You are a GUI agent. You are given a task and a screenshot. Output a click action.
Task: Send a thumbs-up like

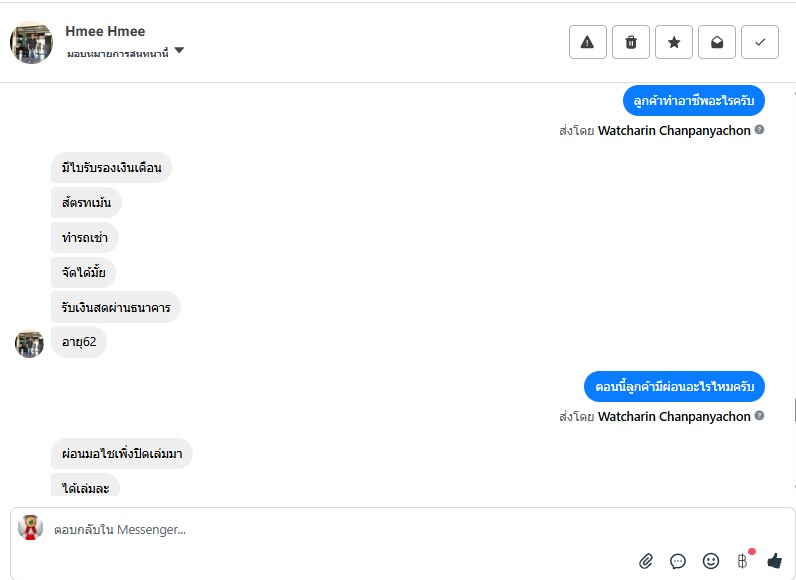(x=774, y=561)
